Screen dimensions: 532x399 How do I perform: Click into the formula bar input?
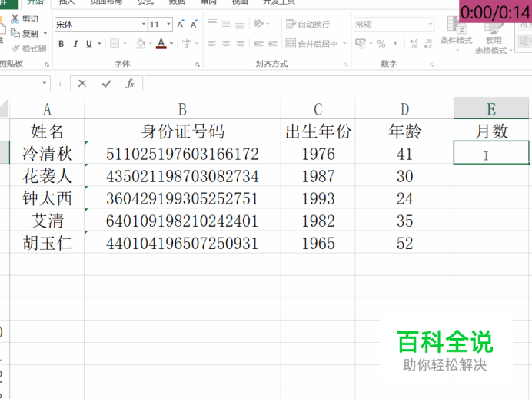[338, 84]
